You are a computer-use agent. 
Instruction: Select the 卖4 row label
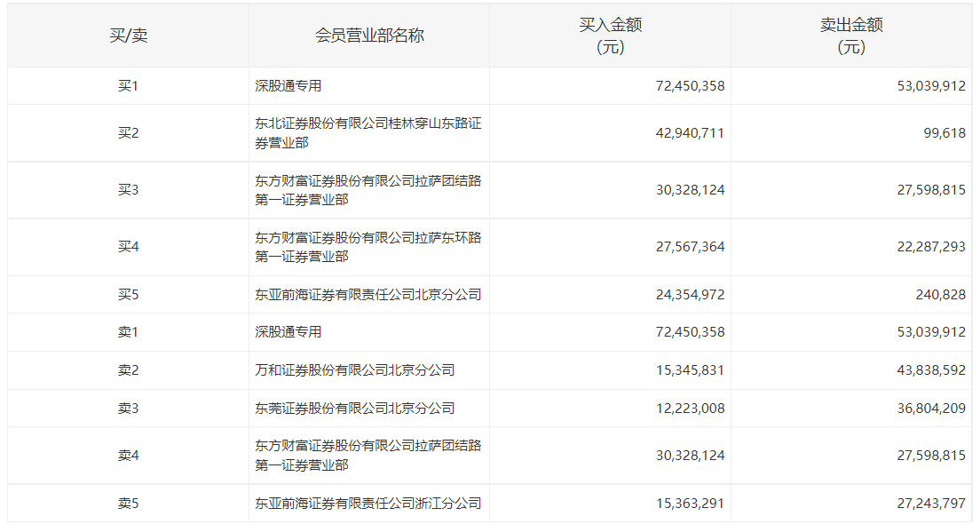point(128,456)
